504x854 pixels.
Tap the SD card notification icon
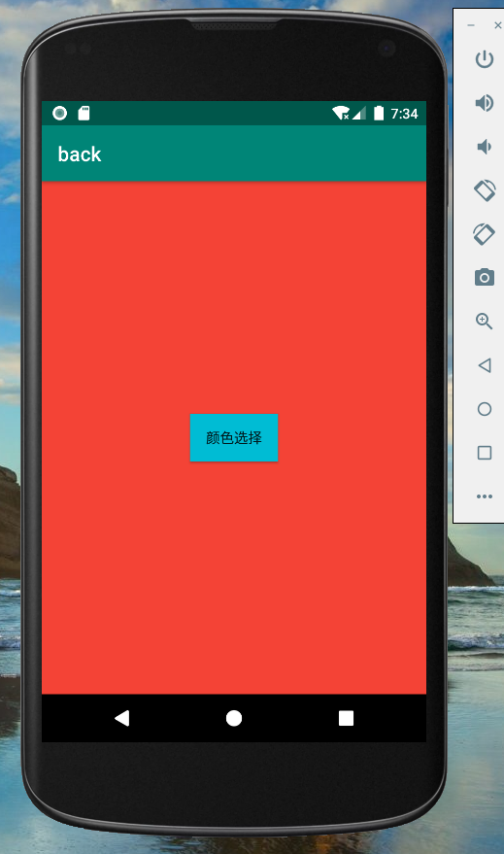tap(84, 113)
